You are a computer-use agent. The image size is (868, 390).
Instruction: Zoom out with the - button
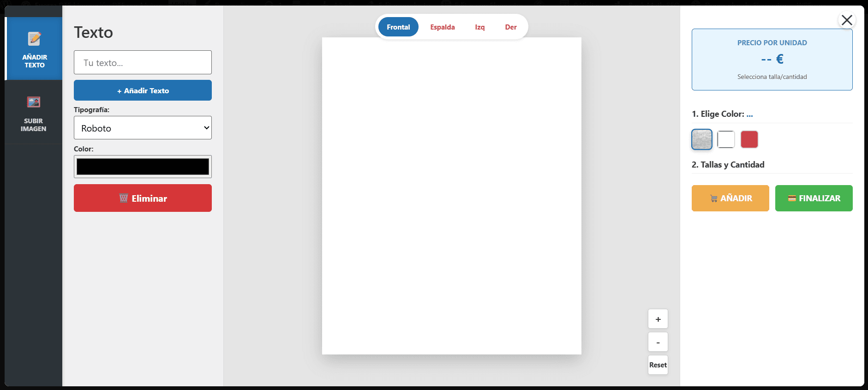pyautogui.click(x=658, y=342)
